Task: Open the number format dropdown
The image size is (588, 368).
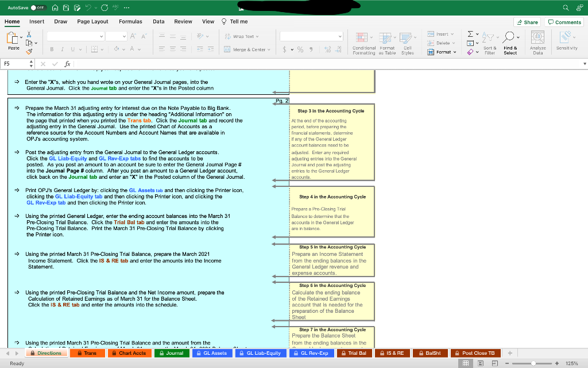Action: coord(340,36)
